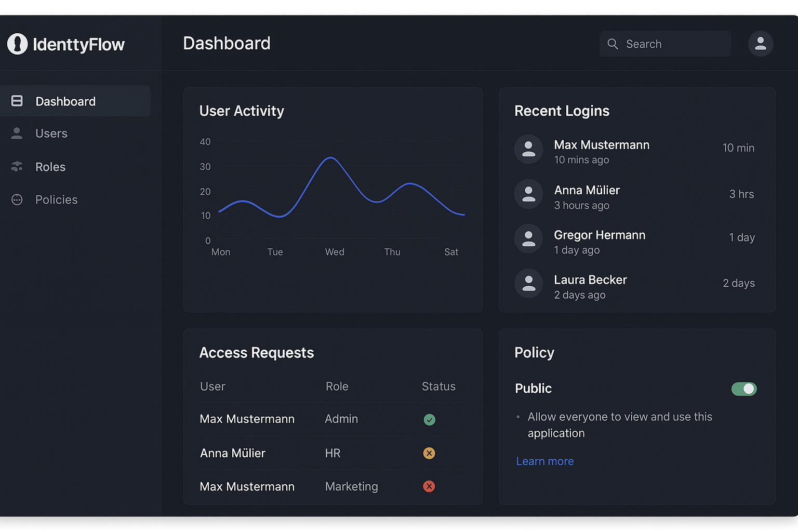Click the yellow pending status for Anna Mülier's HR request

pos(429,453)
